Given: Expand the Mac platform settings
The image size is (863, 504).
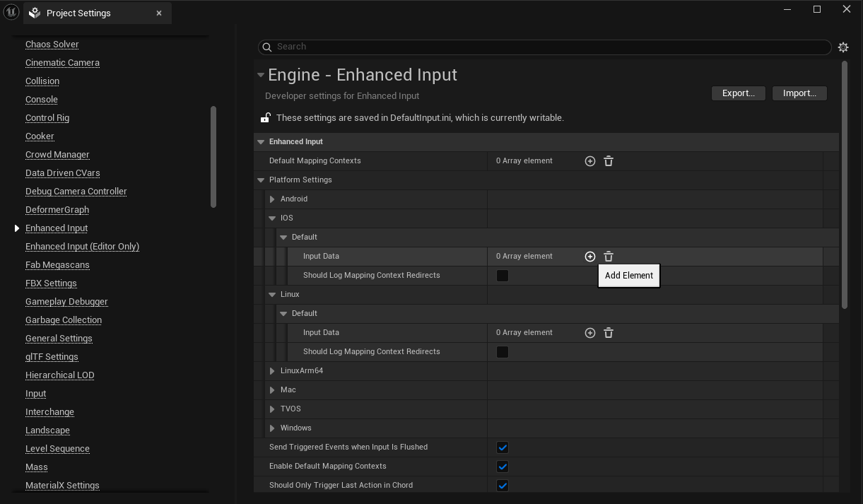Looking at the screenshot, I should 272,390.
